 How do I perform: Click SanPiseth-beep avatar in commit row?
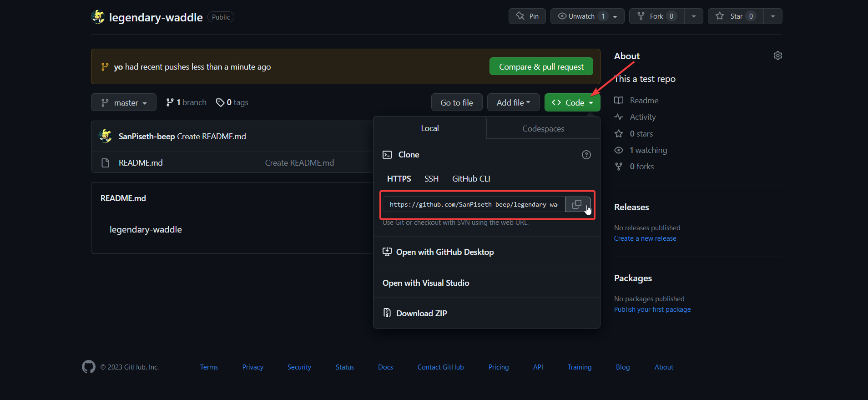106,136
